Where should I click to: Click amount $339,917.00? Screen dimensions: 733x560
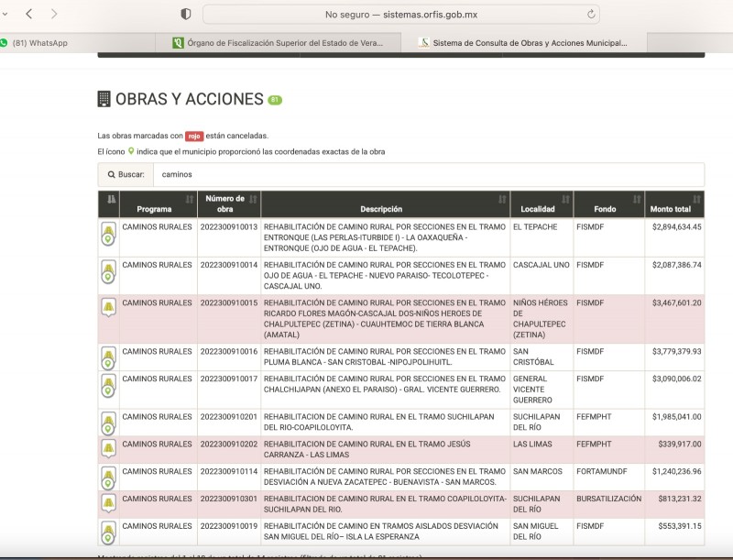(680, 444)
